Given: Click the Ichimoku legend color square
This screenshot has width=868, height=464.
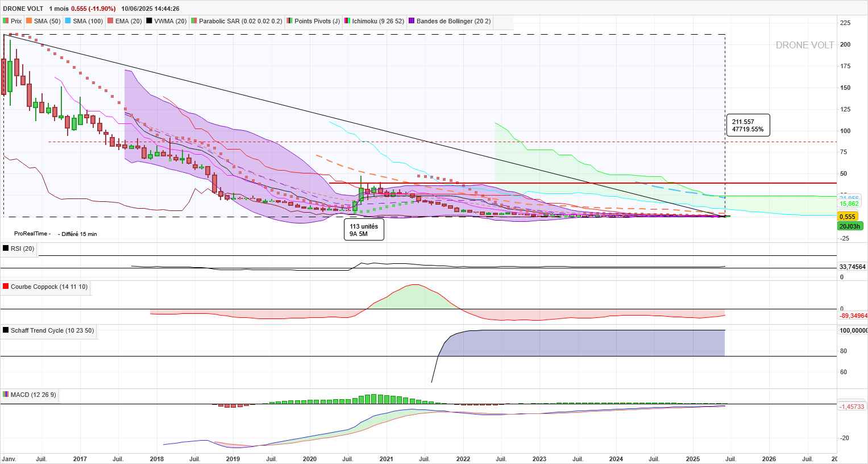Looking at the screenshot, I should (x=347, y=21).
